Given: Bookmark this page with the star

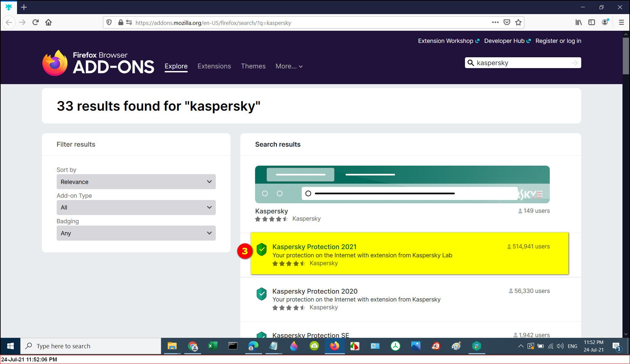Looking at the screenshot, I should pos(518,22).
